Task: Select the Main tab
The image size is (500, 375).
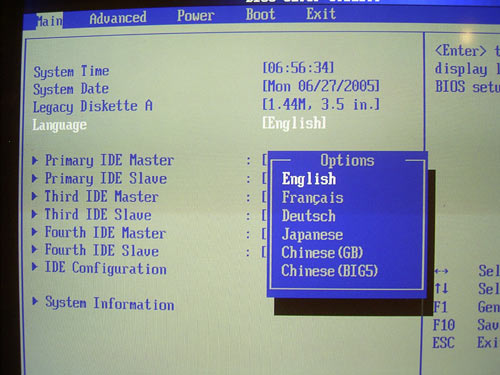Action: (x=49, y=21)
